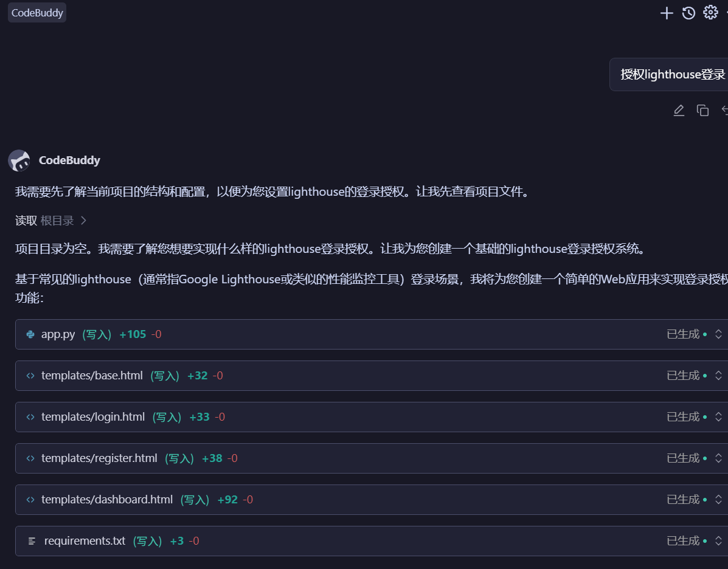Open templates/dashboard.html file link
This screenshot has width=728, height=569.
click(x=107, y=499)
